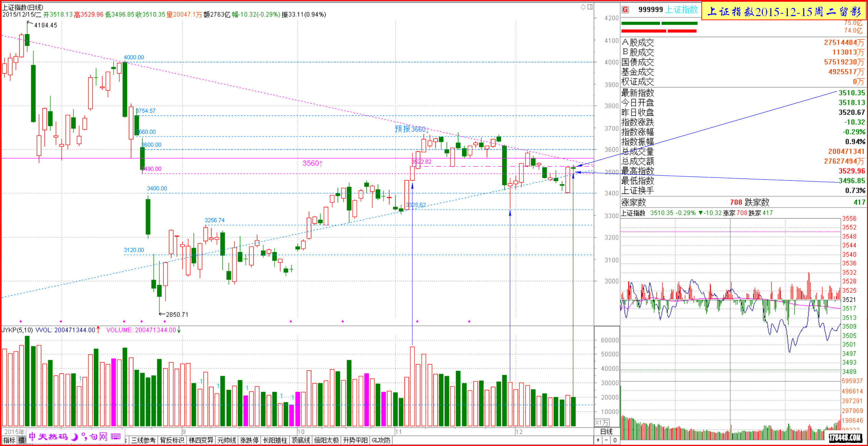This screenshot has width=868, height=446.
Task: Click the red sell-volume bar
Action: tap(659, 31)
